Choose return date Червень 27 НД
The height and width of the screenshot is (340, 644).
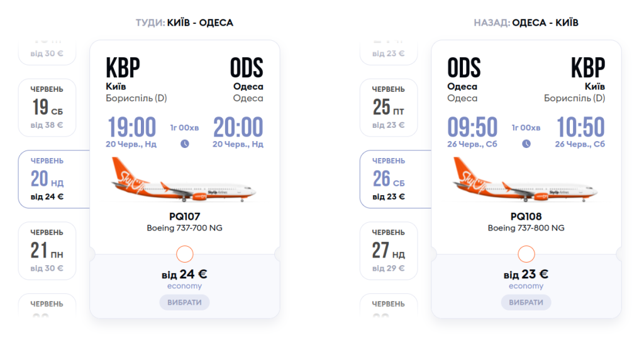point(389,251)
